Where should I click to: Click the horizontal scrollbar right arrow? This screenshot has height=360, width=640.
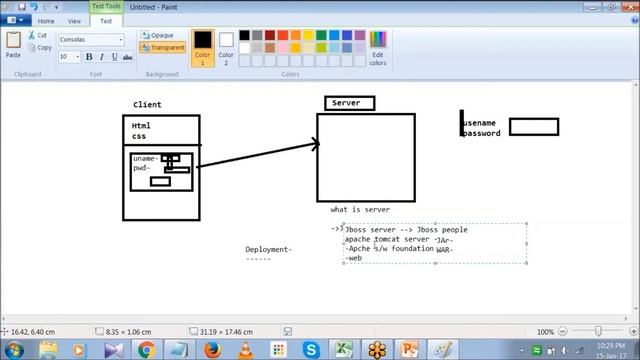point(626,318)
